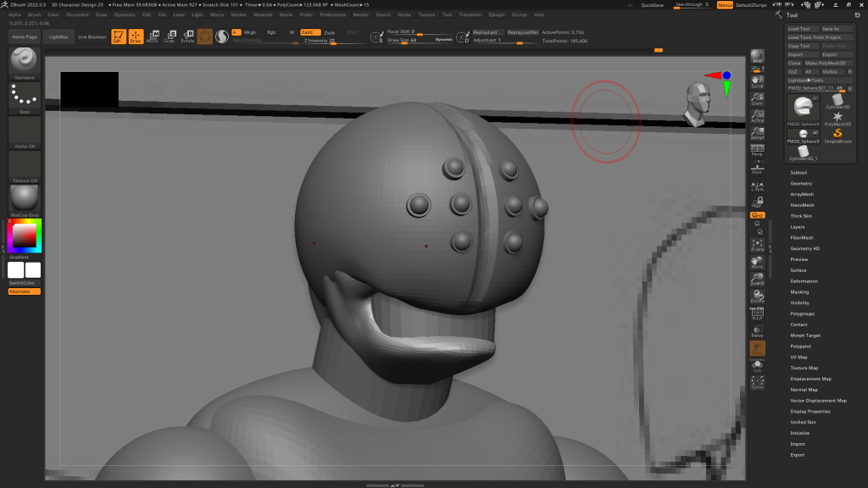Click the LightBox button

[x=59, y=37]
